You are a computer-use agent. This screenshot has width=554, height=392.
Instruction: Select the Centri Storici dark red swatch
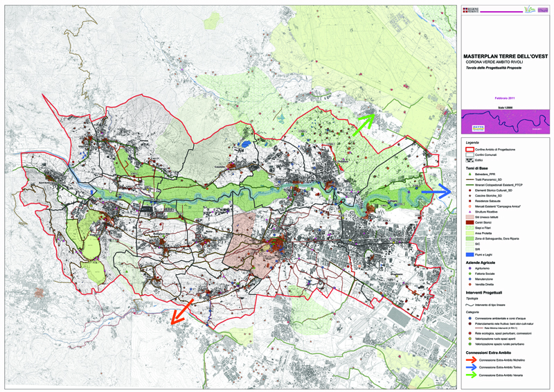(x=470, y=222)
